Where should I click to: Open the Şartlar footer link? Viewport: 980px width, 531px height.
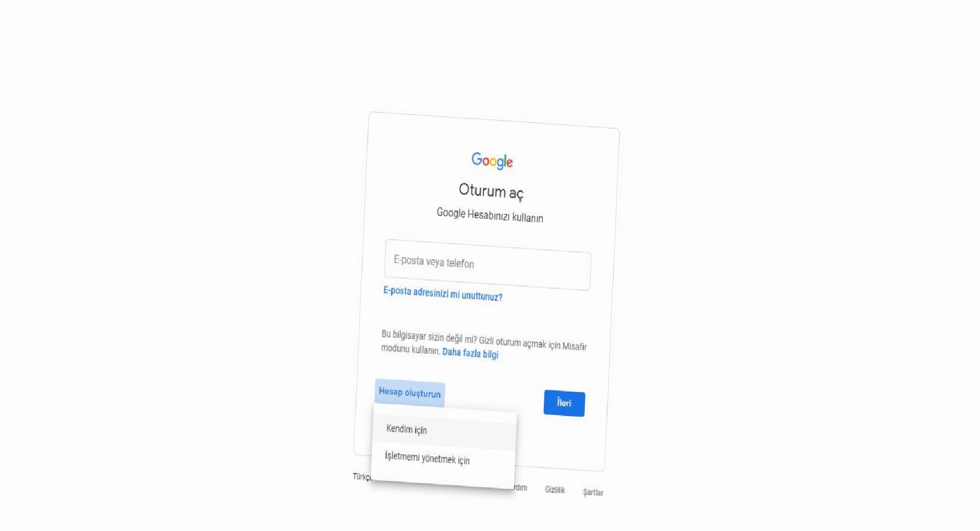[593, 492]
